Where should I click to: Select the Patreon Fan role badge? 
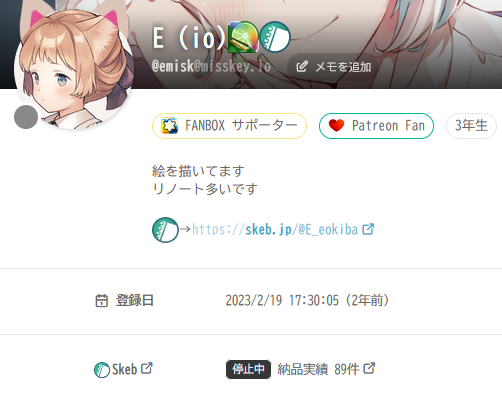tap(376, 126)
